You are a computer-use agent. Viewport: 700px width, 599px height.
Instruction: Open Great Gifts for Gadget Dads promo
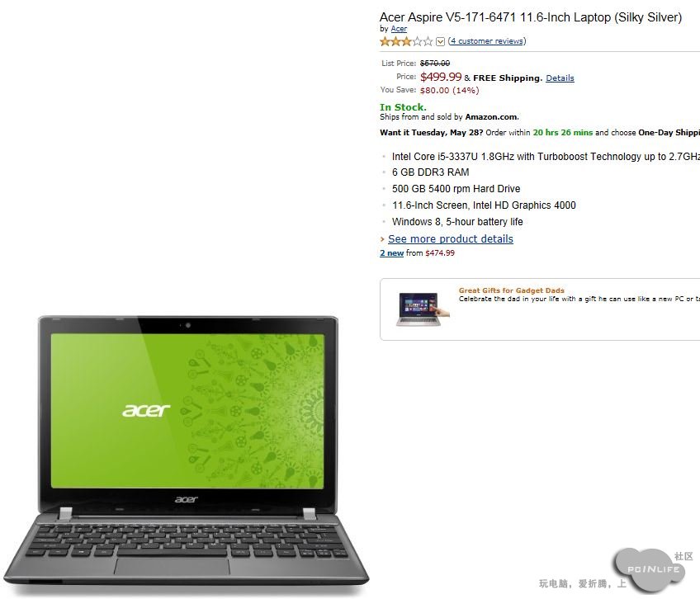click(x=511, y=290)
